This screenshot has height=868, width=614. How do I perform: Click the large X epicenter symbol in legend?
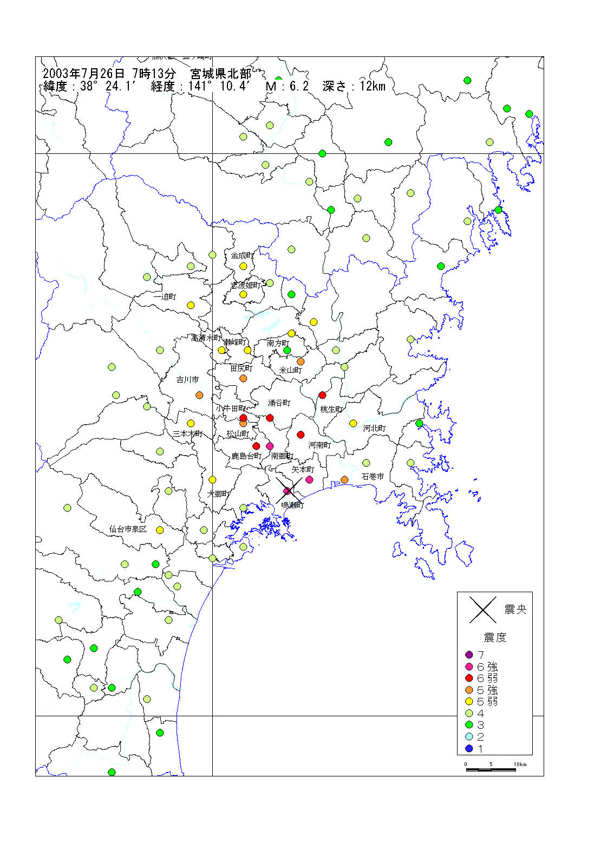482,610
